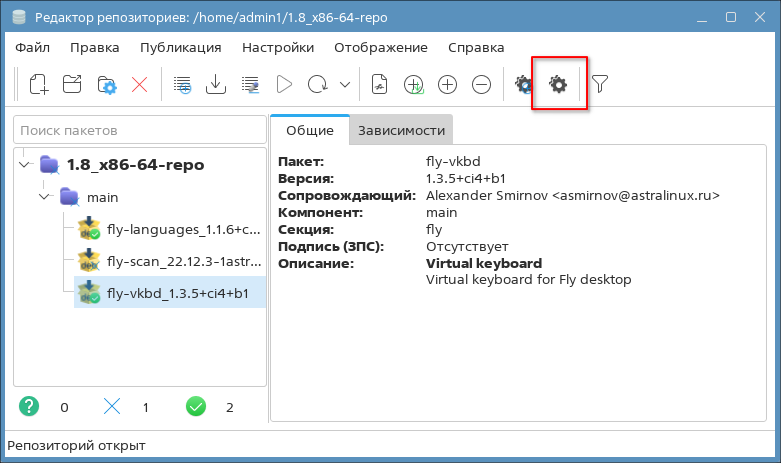
Task: Open the Публикация menu
Action: (180, 47)
